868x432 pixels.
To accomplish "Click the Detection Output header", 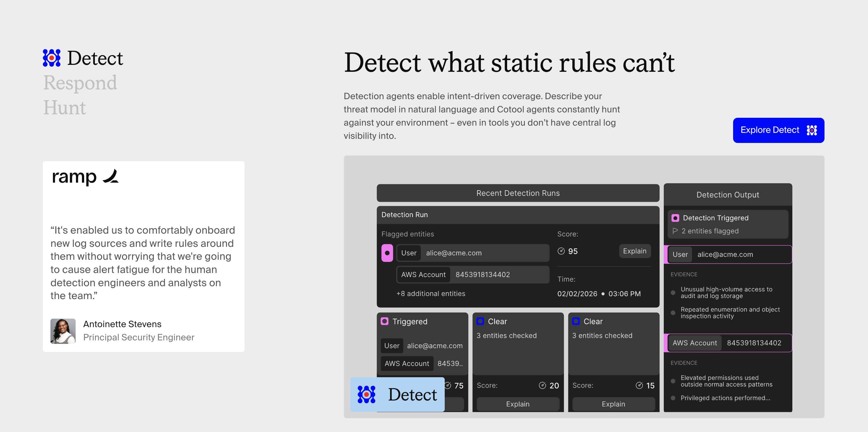I will [728, 195].
